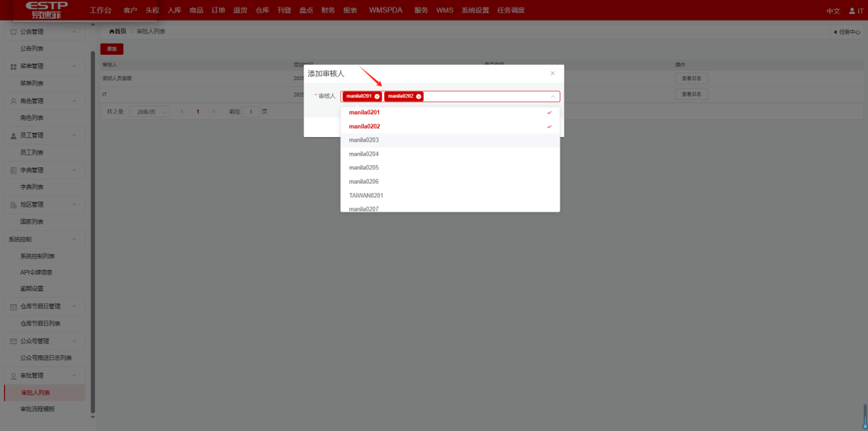868x431 pixels.
Task: Remove the manila0202 tag from the reviewer field
Action: click(419, 97)
